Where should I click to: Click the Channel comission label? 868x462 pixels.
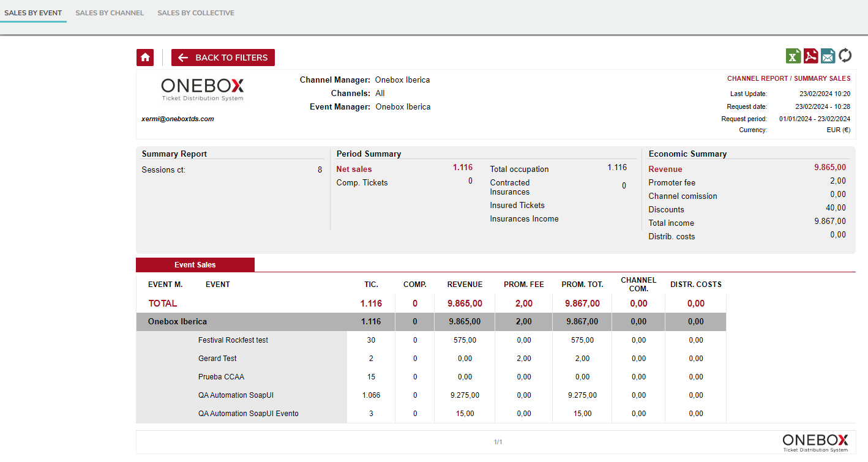pos(683,196)
